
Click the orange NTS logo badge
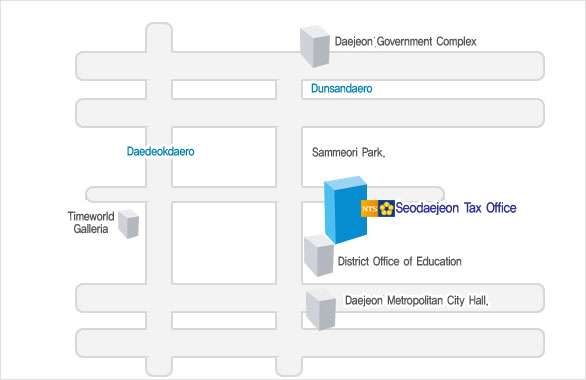click(369, 208)
